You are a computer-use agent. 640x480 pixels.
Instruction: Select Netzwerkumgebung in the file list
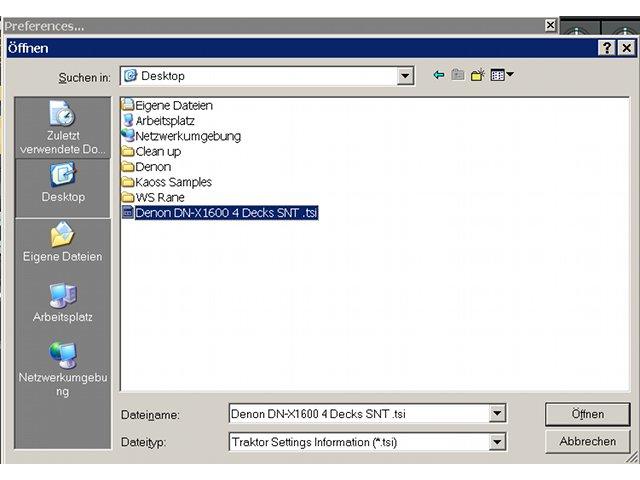pos(181,136)
